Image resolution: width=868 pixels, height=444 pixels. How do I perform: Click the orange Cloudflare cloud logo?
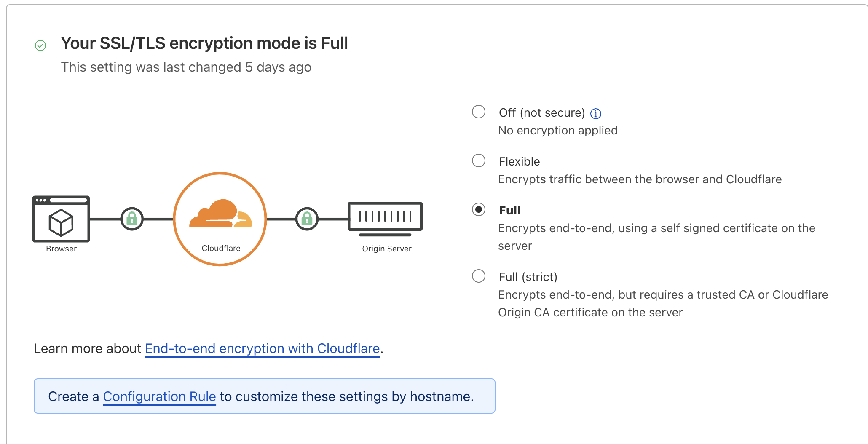[220, 214]
